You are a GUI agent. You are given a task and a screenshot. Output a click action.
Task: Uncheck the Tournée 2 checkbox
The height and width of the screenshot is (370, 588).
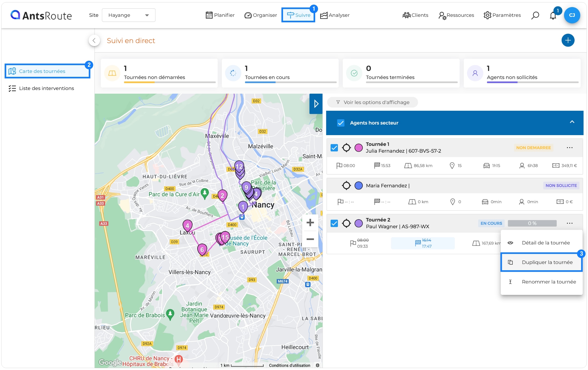tap(334, 223)
